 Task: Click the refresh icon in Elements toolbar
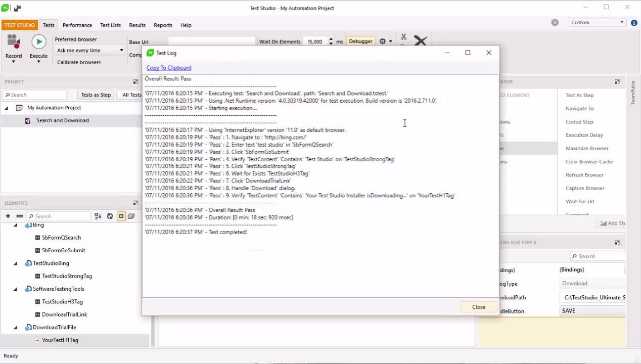click(110, 216)
